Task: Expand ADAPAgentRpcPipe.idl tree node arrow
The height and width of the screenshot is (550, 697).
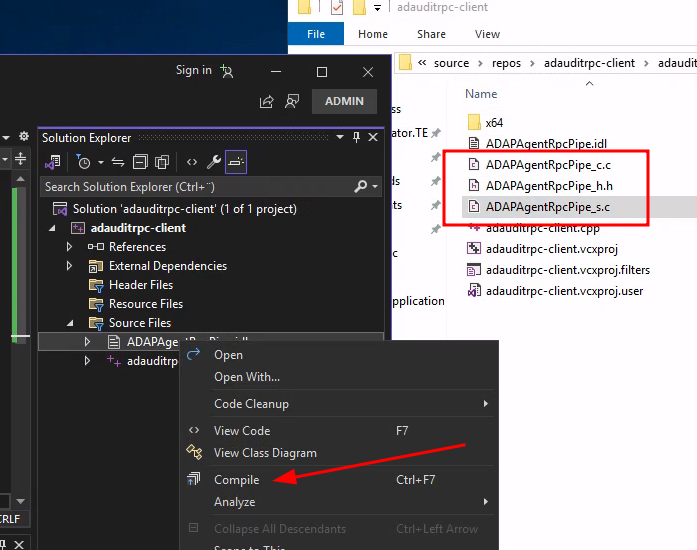Action: (88, 342)
